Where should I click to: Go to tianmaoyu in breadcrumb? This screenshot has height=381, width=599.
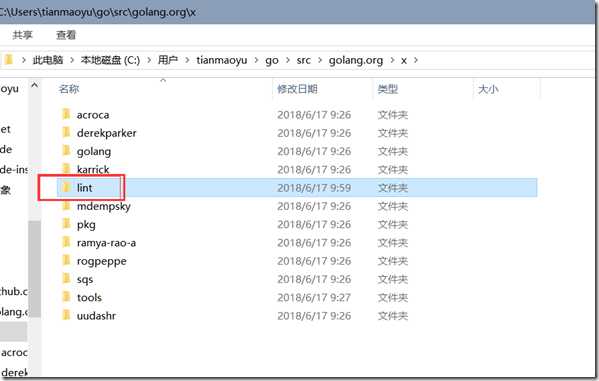click(x=222, y=60)
